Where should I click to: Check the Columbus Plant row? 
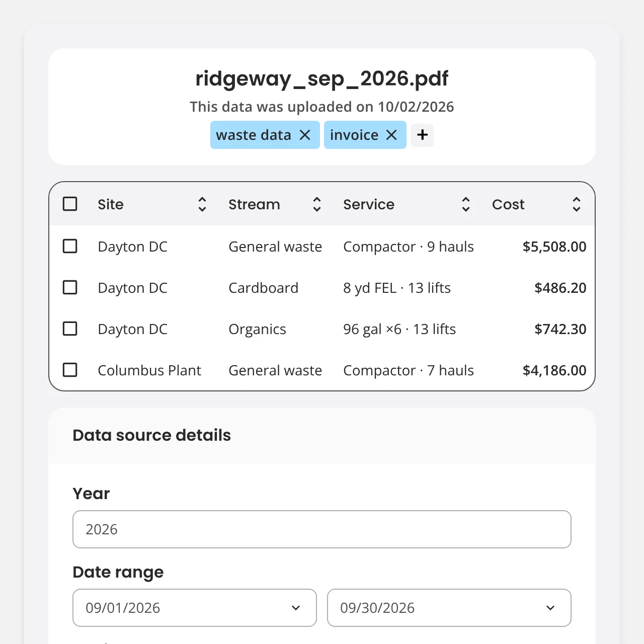(x=70, y=370)
